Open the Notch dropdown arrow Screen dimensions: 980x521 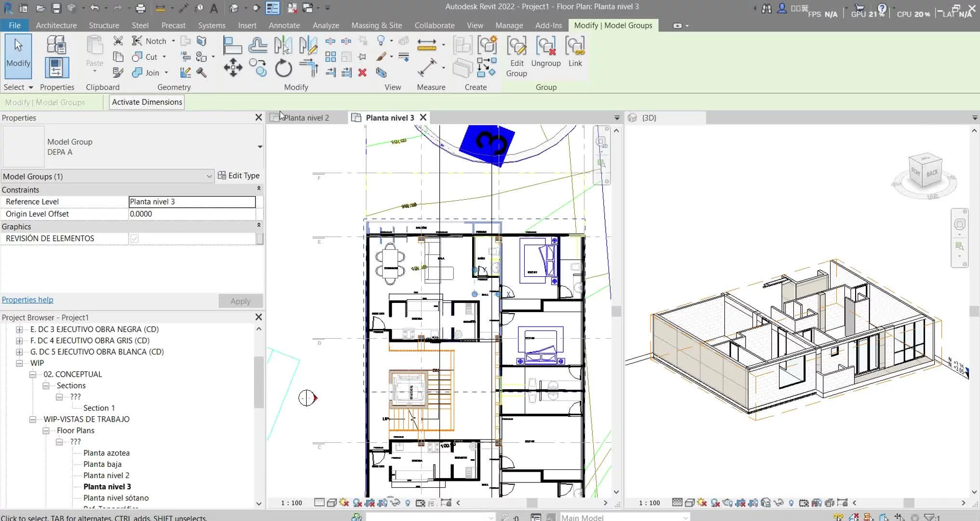pos(173,41)
